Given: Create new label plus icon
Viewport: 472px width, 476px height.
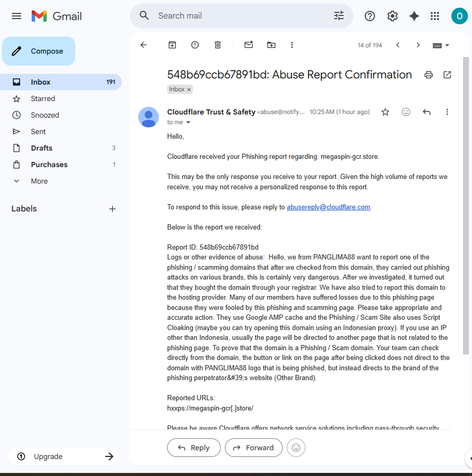Looking at the screenshot, I should point(112,209).
